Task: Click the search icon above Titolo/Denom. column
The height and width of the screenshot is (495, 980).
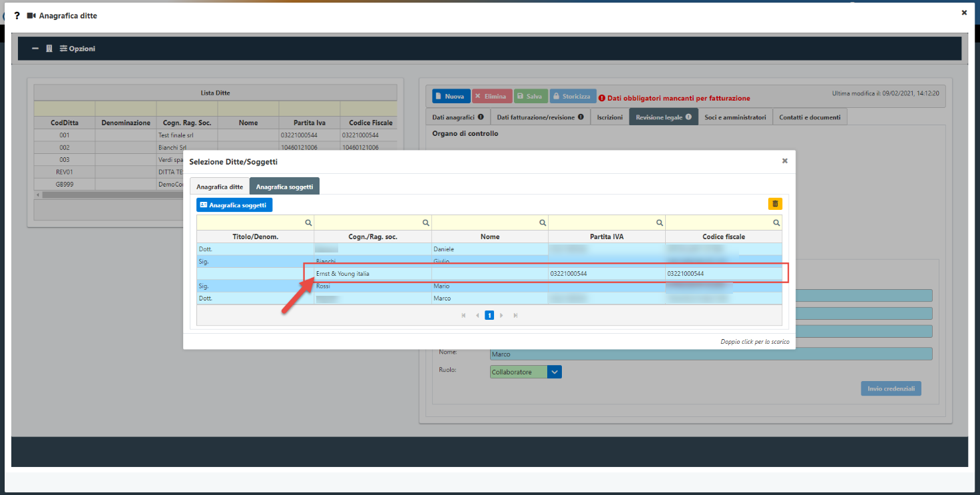Action: click(x=308, y=223)
